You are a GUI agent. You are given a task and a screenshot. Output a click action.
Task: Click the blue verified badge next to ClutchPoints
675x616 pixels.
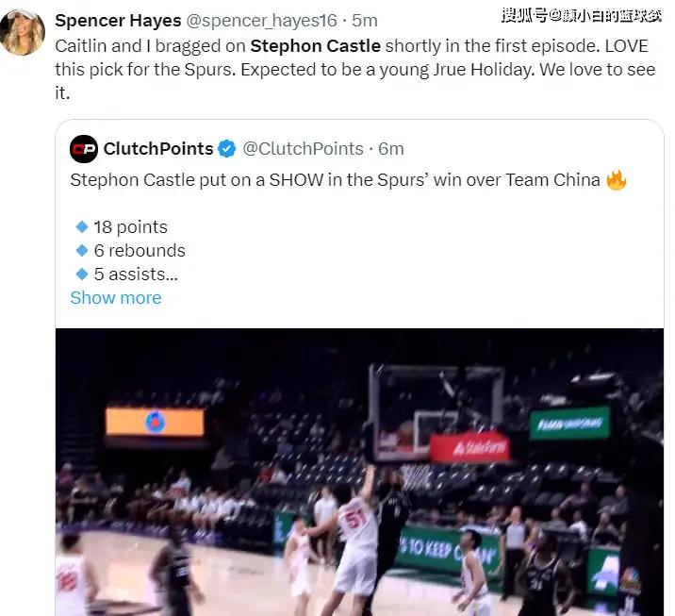pos(227,149)
